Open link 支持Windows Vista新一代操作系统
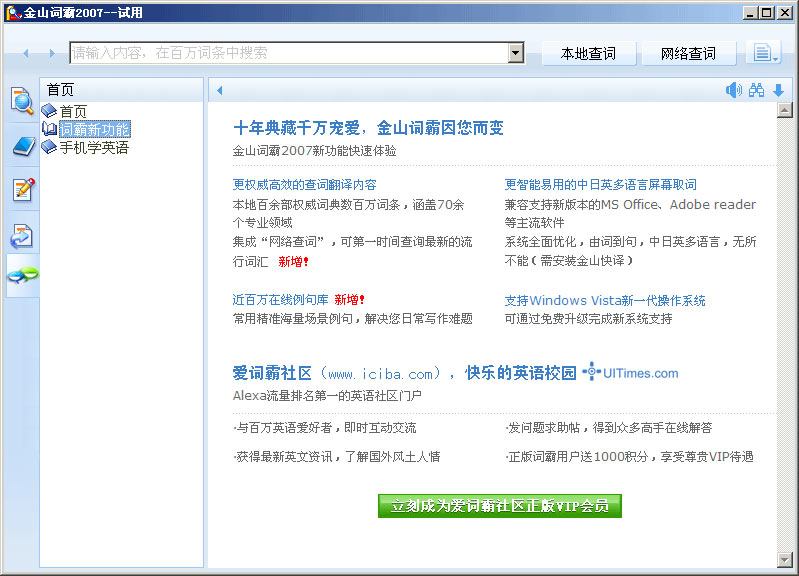This screenshot has width=799, height=576. [605, 301]
